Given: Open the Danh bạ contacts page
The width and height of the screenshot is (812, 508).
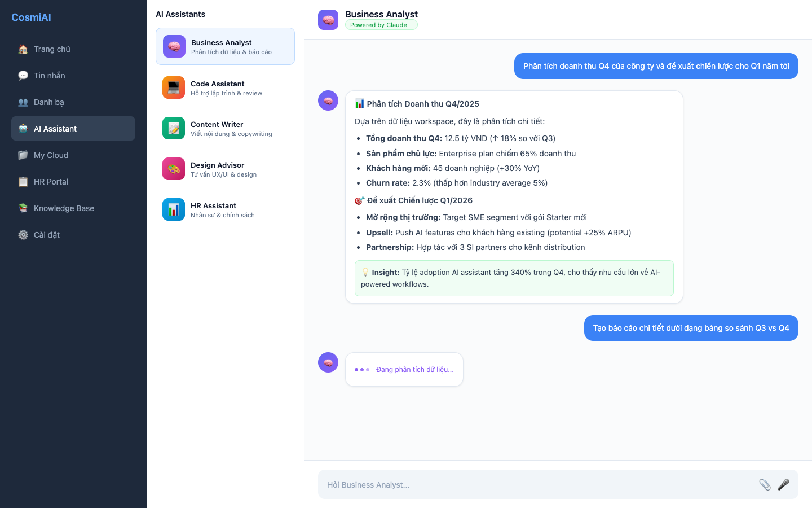Looking at the screenshot, I should click(x=49, y=102).
